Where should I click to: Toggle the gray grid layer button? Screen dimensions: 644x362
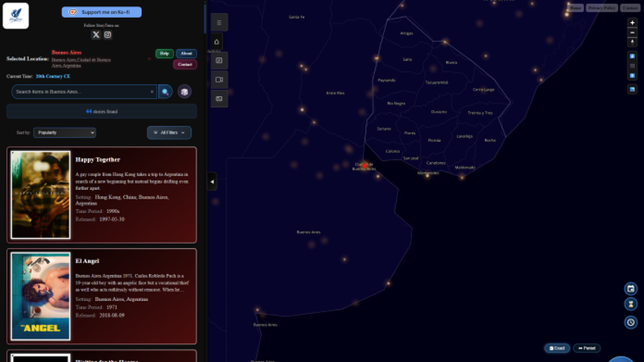pos(632,66)
